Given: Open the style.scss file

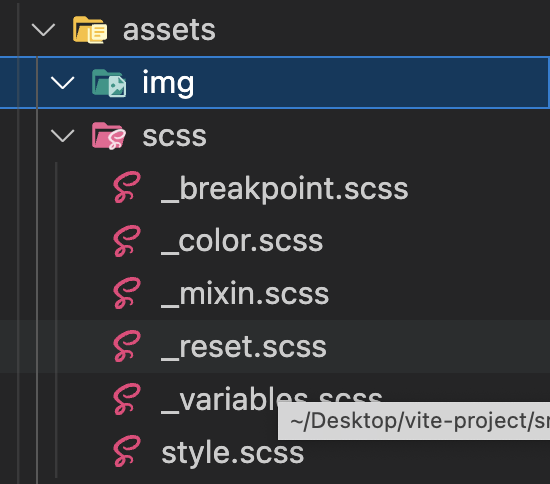Looking at the screenshot, I should tap(233, 453).
